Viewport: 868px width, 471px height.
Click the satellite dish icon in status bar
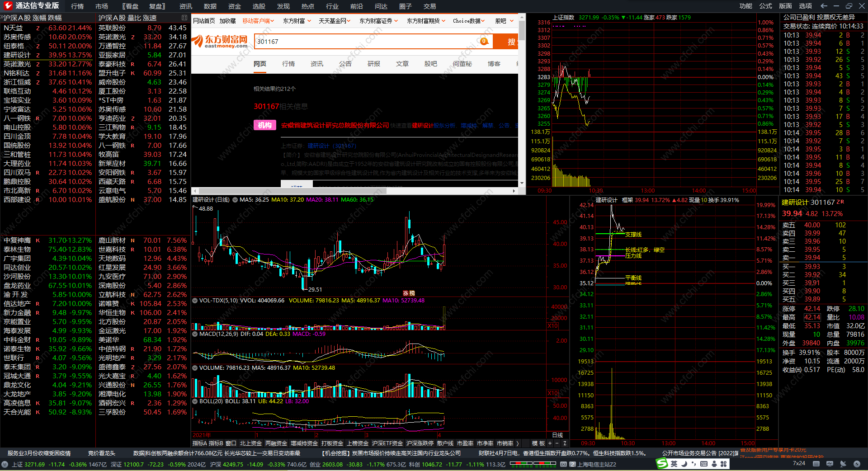tap(843, 464)
